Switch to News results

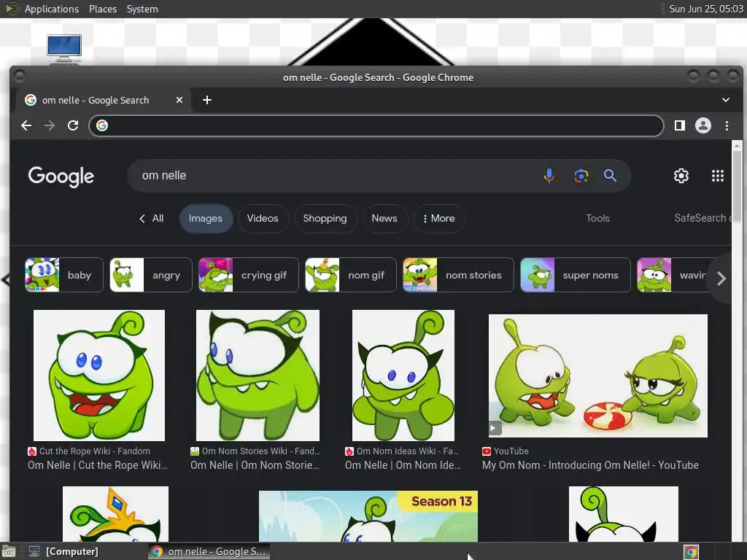(x=384, y=219)
